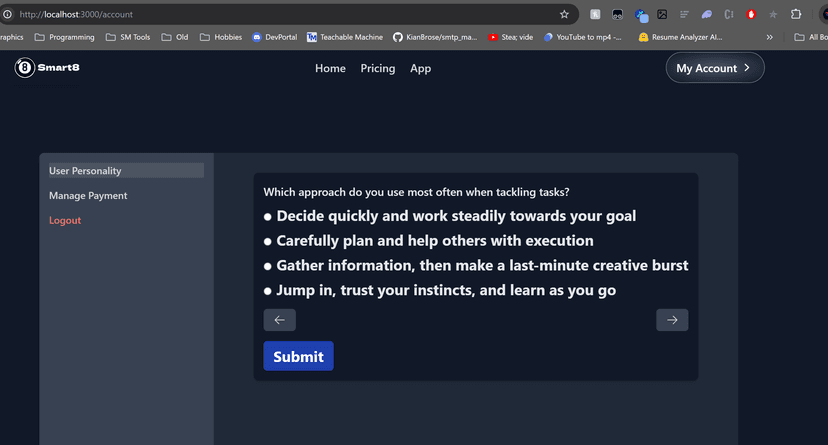Click the My Account button

coord(714,68)
